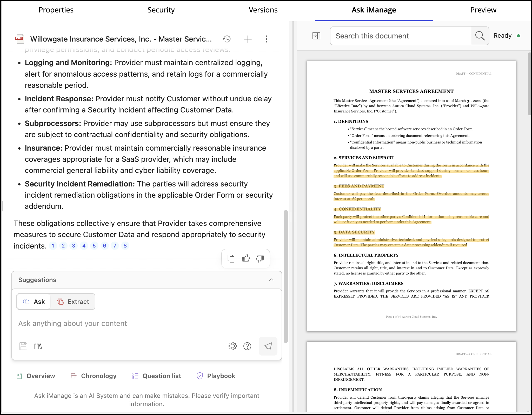Start a new chat with the plus icon

[248, 39]
